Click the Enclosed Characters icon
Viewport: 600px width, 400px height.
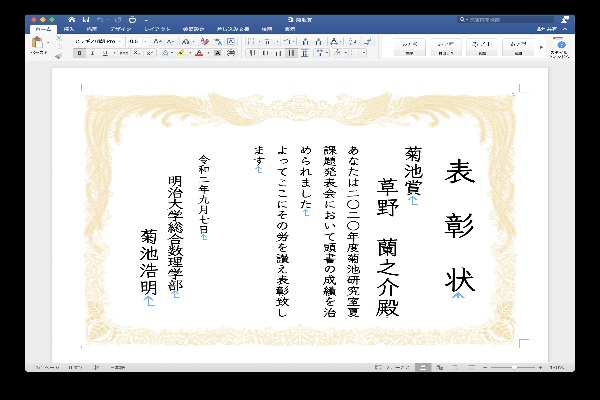231,53
